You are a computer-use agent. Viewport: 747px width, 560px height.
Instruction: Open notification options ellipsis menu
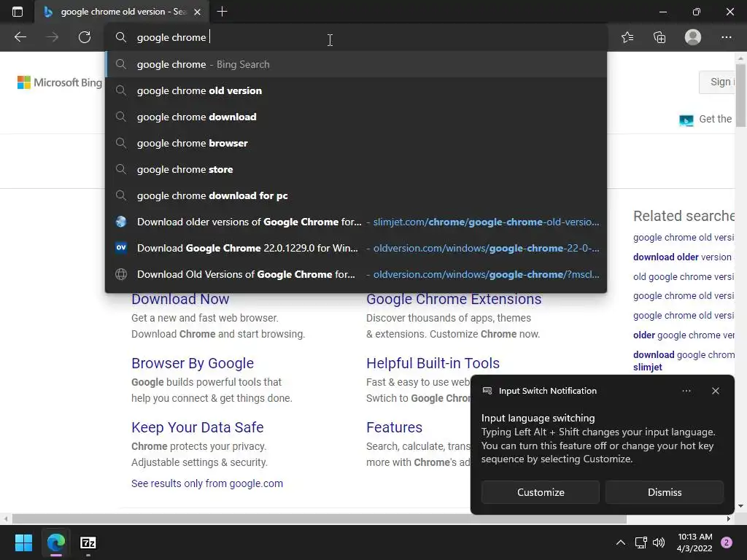686,391
